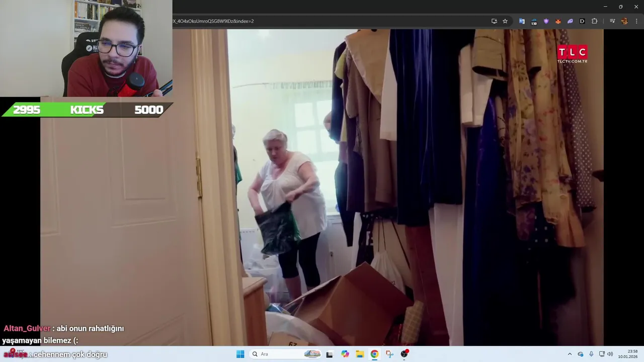Open the Chrome profile avatar
Viewport: 644px width, 362px height.
(x=624, y=21)
